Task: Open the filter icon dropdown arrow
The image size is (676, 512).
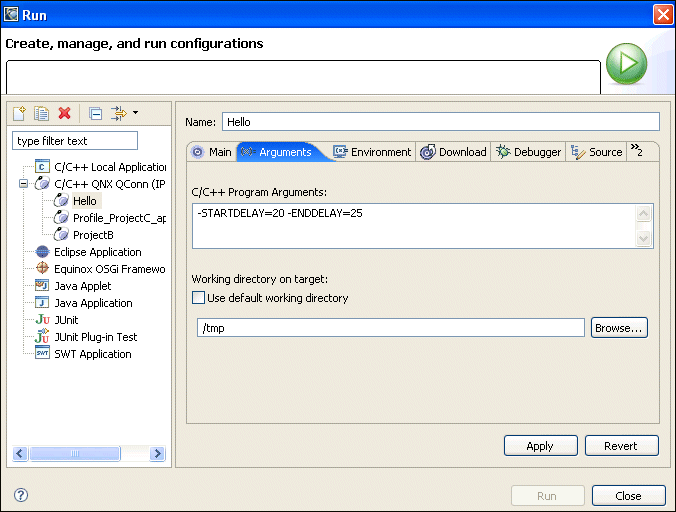Action: coord(135,114)
